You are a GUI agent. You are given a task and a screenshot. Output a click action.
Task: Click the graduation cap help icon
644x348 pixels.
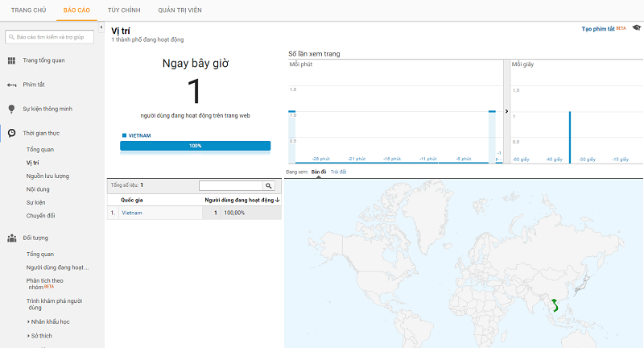click(636, 28)
